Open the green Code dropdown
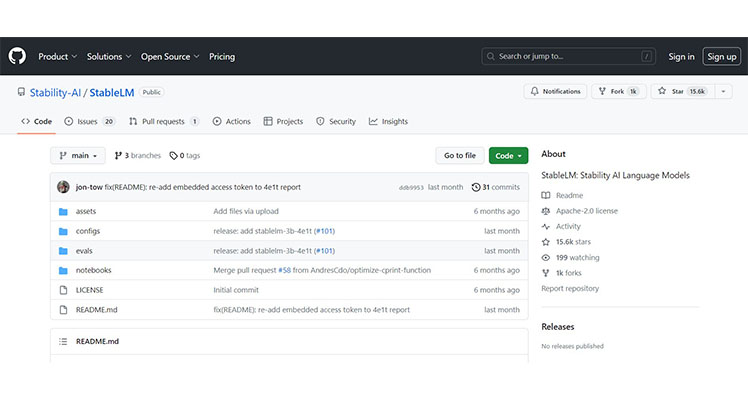Image resolution: width=748 pixels, height=400 pixels. click(509, 155)
